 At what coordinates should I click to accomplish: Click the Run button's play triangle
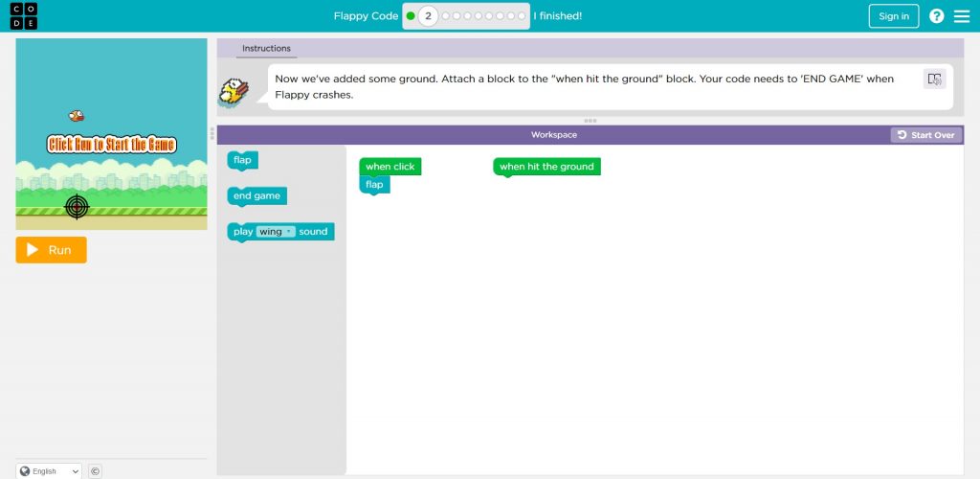click(x=33, y=250)
